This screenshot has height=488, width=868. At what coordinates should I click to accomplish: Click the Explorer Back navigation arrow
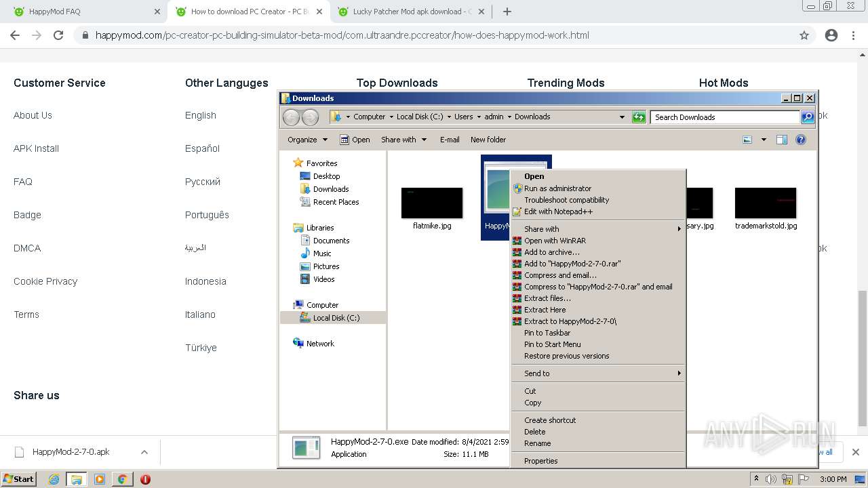tap(291, 117)
